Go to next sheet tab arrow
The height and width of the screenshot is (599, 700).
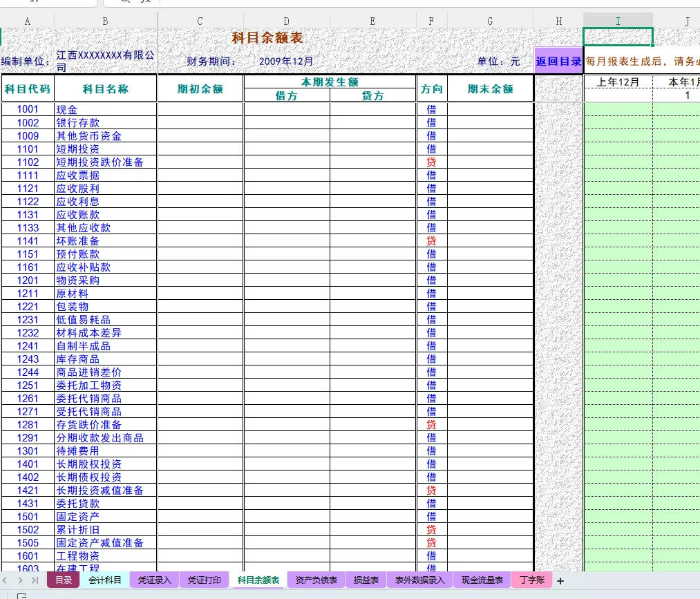20,580
